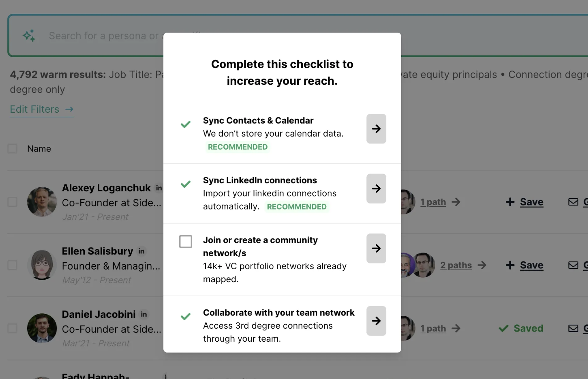The height and width of the screenshot is (379, 588).
Task: Toggle the select-all checkbox beside Name
Action: click(x=12, y=149)
